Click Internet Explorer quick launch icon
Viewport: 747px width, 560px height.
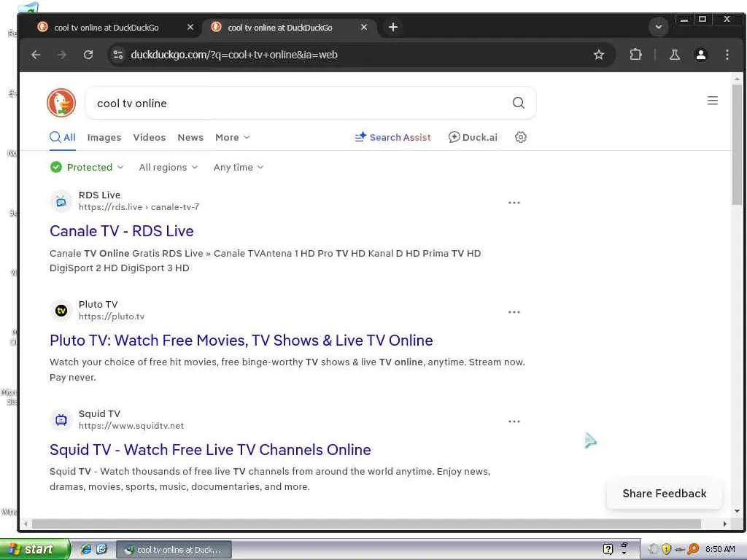coord(86,549)
